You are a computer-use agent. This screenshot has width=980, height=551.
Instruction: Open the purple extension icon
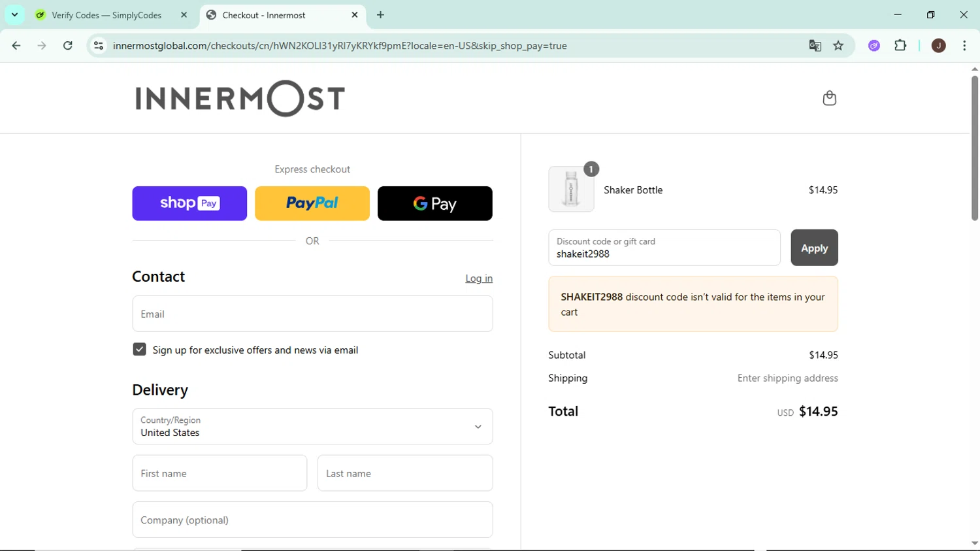874,46
